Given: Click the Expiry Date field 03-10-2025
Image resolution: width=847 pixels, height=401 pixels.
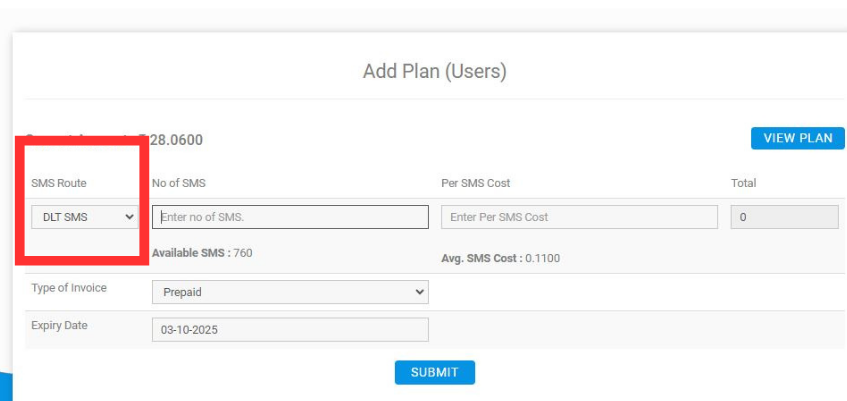Looking at the screenshot, I should pyautogui.click(x=289, y=329).
